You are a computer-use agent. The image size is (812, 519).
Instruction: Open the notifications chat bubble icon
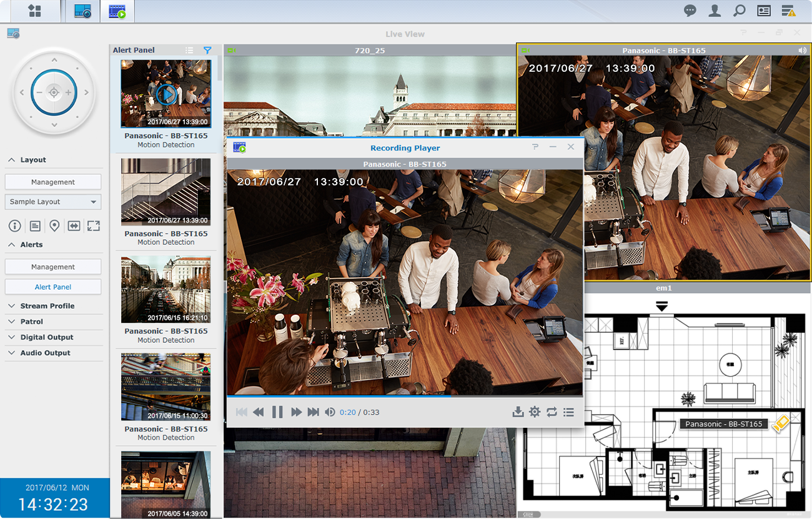[690, 11]
